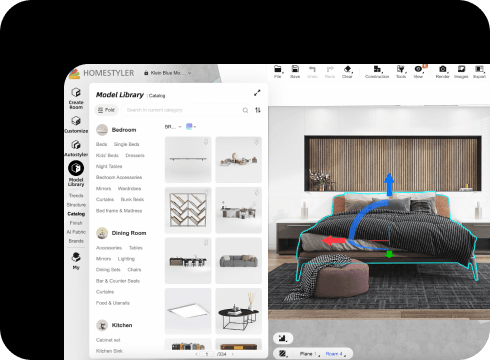This screenshot has height=360, width=490.
Task: Click the Render camera icon
Action: pyautogui.click(x=443, y=69)
